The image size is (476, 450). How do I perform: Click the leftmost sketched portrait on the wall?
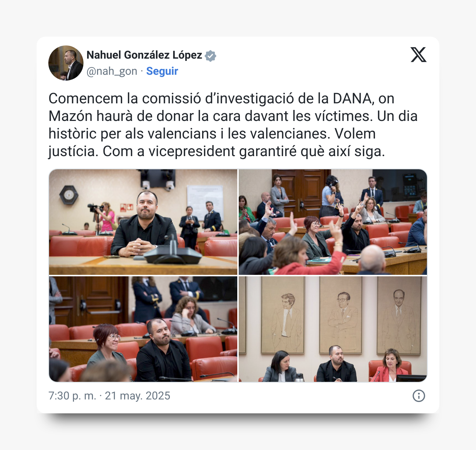[x=283, y=315]
